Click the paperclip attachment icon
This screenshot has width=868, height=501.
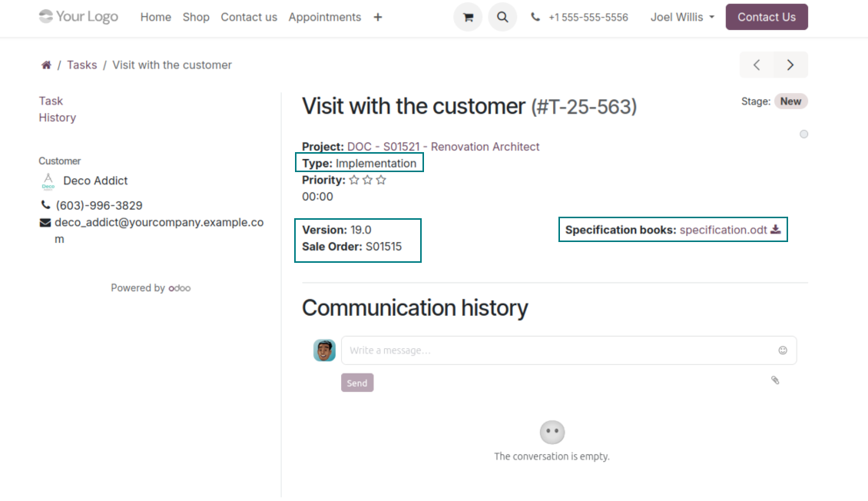click(775, 380)
